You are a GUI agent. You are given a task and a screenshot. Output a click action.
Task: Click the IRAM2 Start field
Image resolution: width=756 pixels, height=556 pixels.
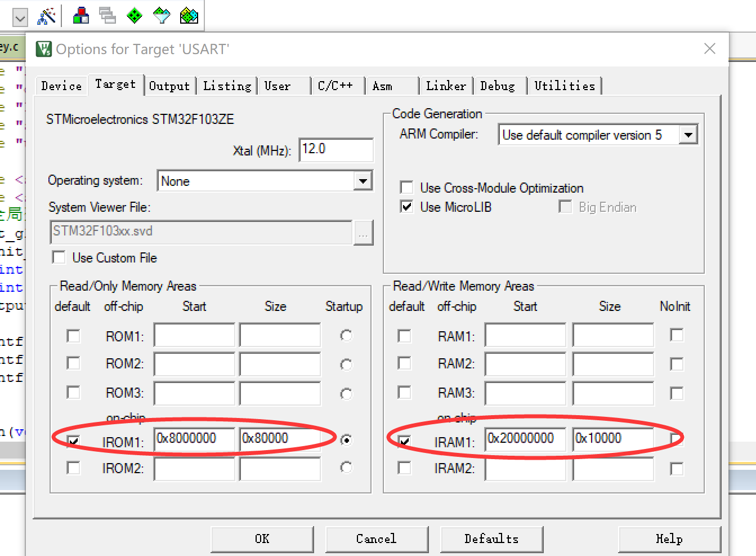[x=525, y=469]
